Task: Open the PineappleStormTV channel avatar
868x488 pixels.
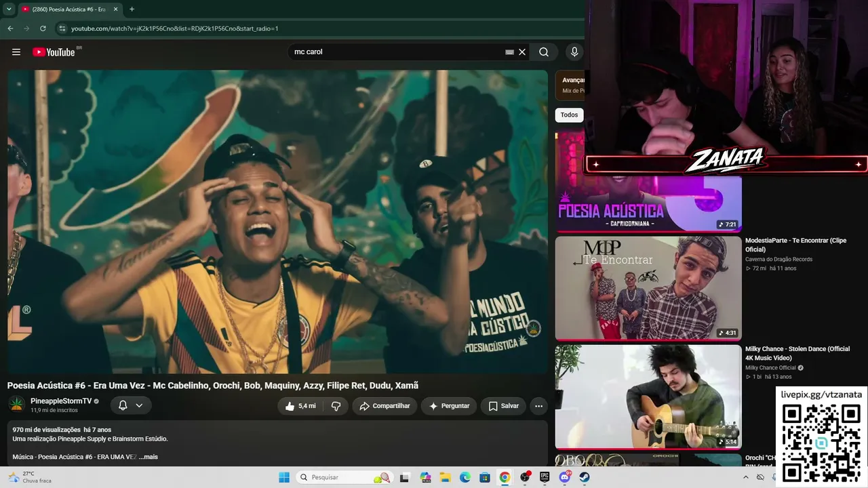Action: 17,405
